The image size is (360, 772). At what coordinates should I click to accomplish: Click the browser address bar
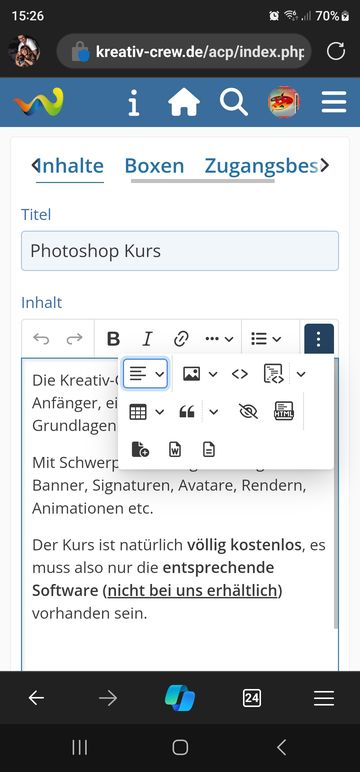[184, 51]
